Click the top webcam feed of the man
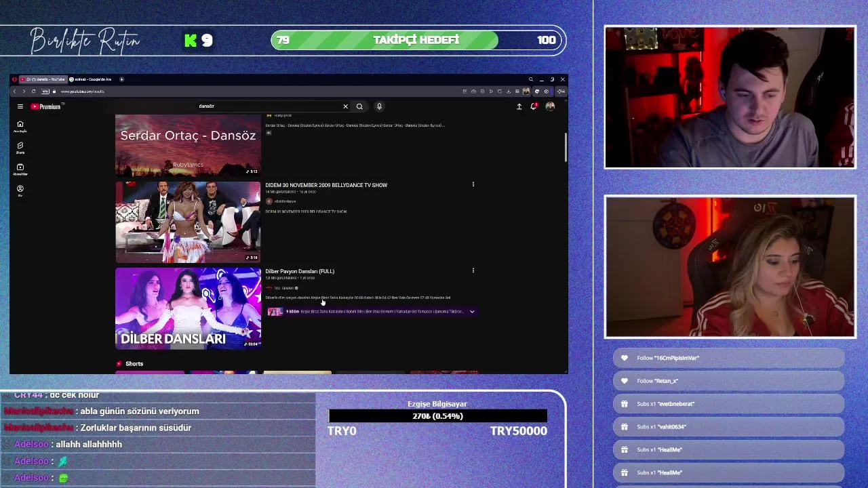The image size is (868, 488). point(730,97)
